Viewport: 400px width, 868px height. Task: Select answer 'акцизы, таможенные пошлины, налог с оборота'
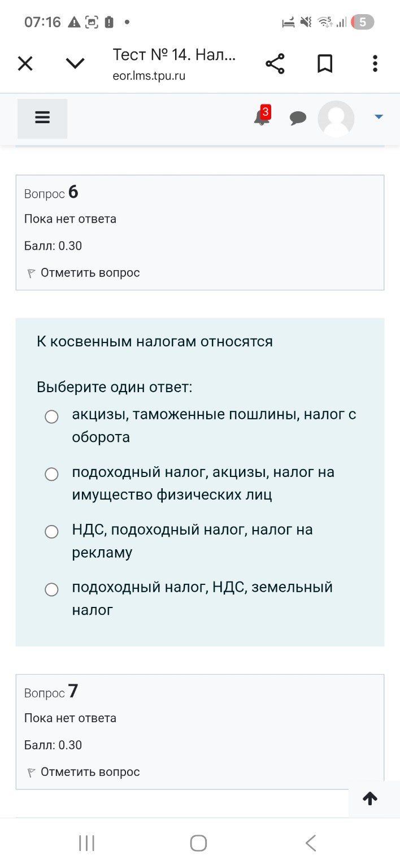pos(51,417)
